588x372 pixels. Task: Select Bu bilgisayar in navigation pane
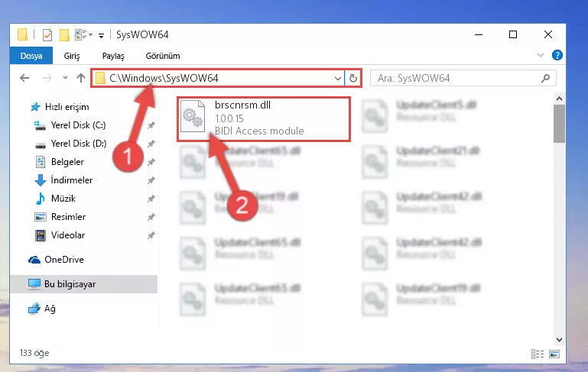point(70,284)
